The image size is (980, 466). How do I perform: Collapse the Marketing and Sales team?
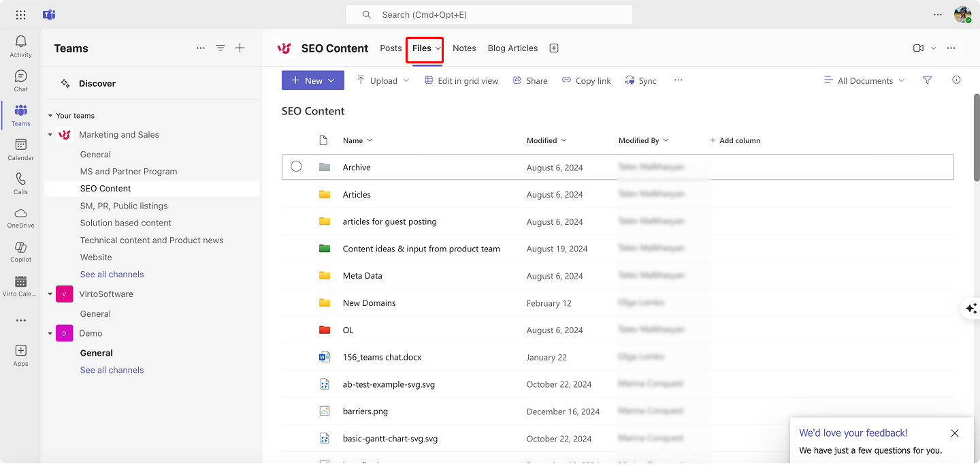click(50, 135)
